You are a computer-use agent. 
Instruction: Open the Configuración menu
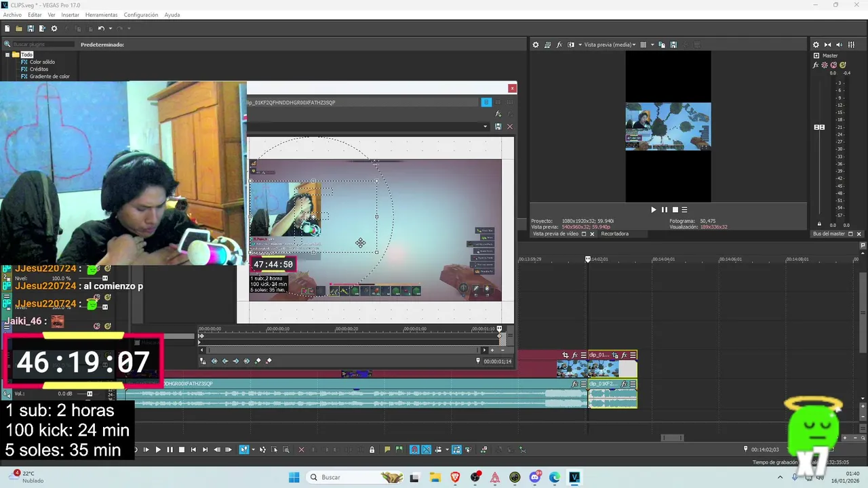pos(141,15)
